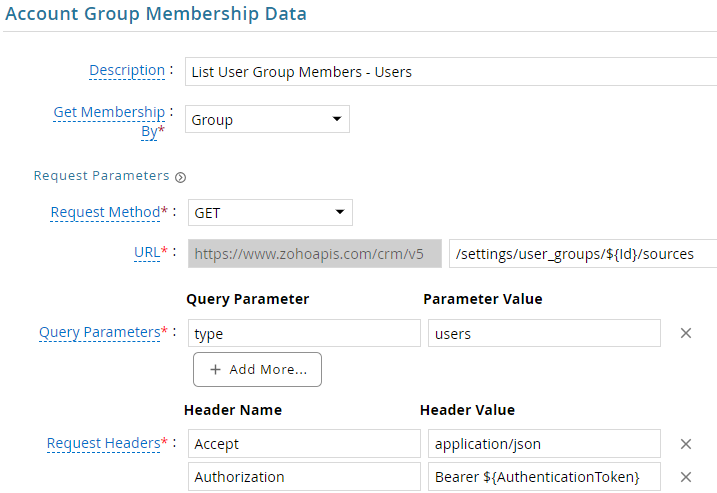The width and height of the screenshot is (717, 493).
Task: Click the Header Value column heading
Action: (467, 410)
